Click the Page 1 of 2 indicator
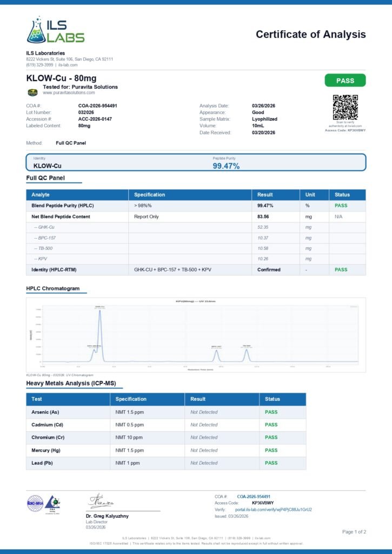The image size is (392, 554). pos(354,532)
